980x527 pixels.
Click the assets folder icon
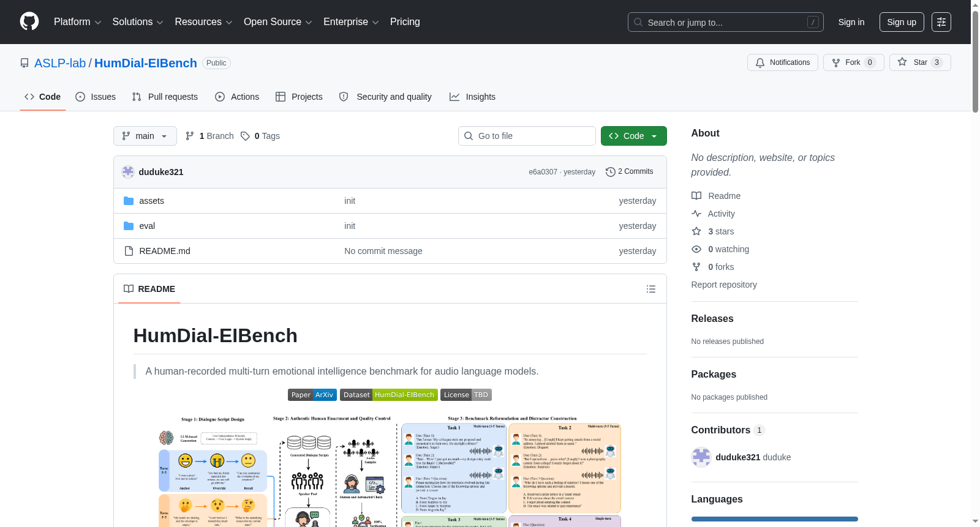tap(129, 201)
